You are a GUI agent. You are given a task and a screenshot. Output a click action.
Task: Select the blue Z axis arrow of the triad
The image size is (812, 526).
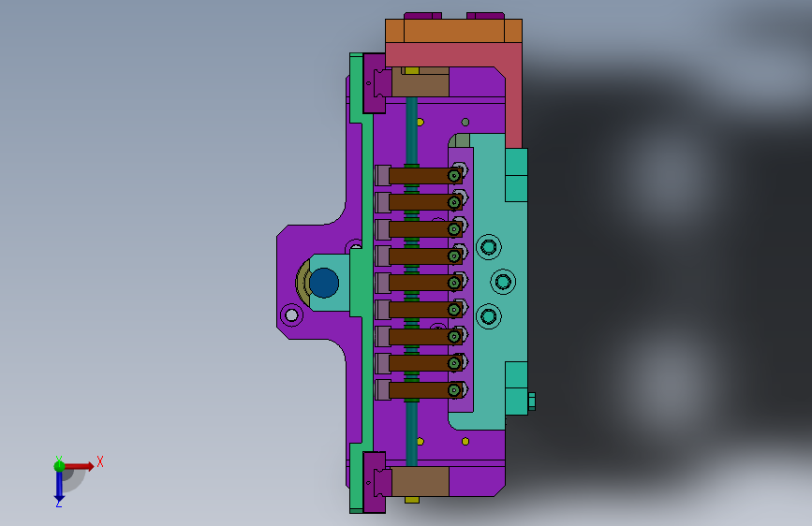click(59, 487)
